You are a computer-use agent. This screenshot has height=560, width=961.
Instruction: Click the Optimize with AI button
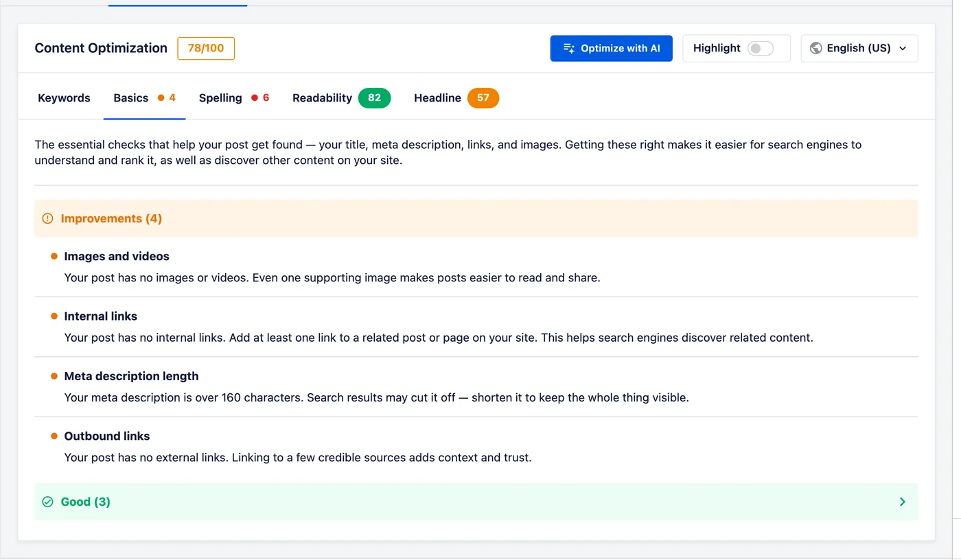611,49
